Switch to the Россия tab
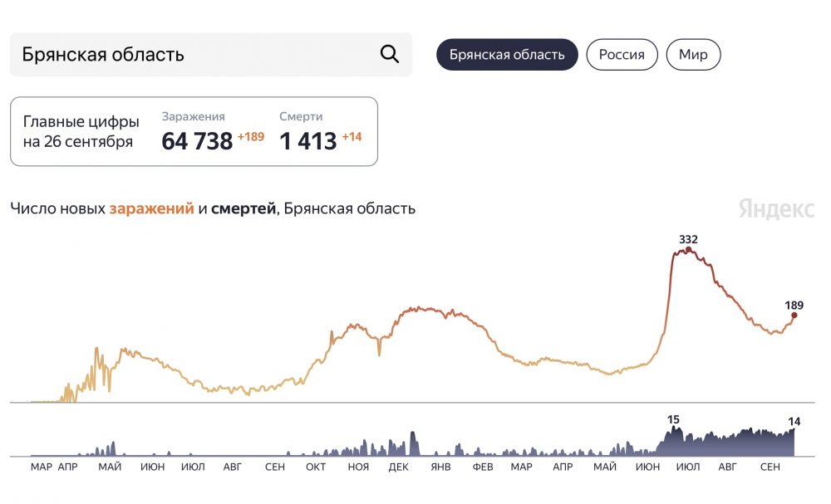 coord(622,55)
